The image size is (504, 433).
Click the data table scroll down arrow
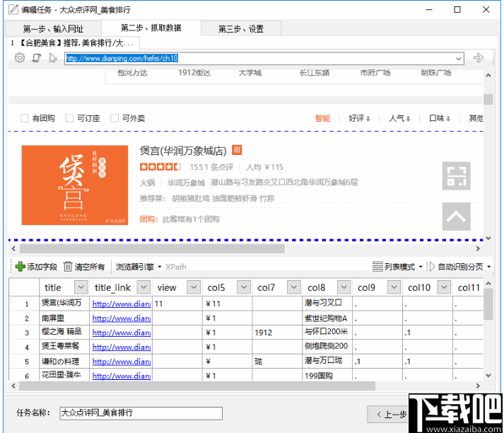488,375
